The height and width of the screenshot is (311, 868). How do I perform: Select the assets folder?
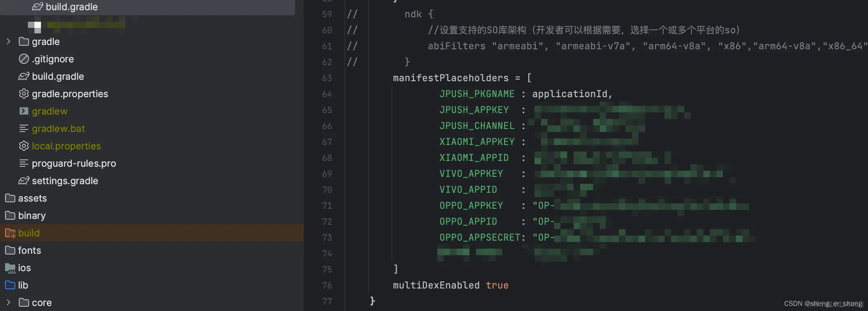32,198
